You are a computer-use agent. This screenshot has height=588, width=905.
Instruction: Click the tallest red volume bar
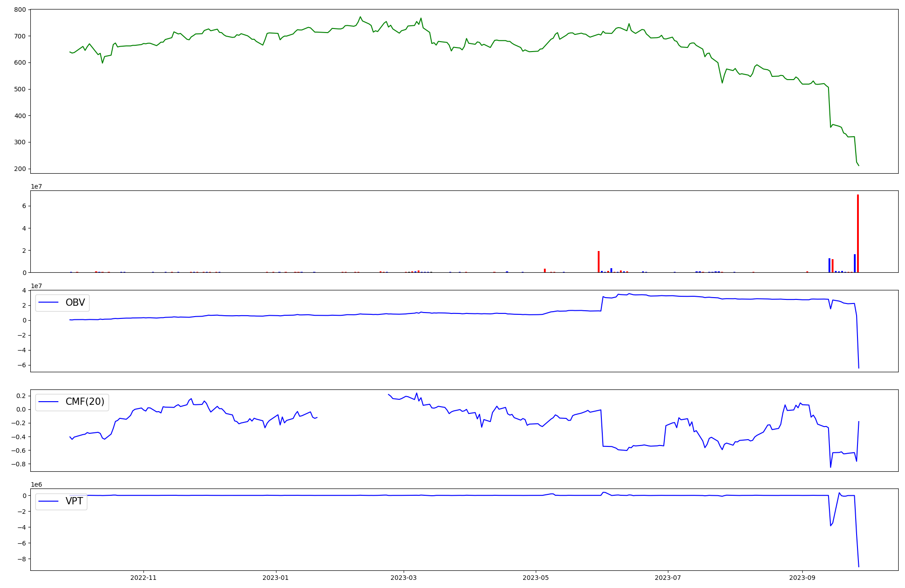857,233
